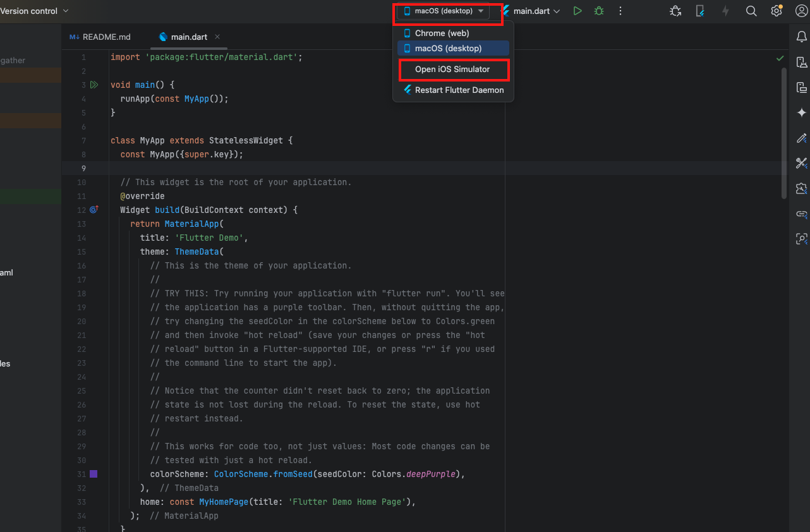Click 'theme: ThemeData(' code line

click(x=182, y=251)
